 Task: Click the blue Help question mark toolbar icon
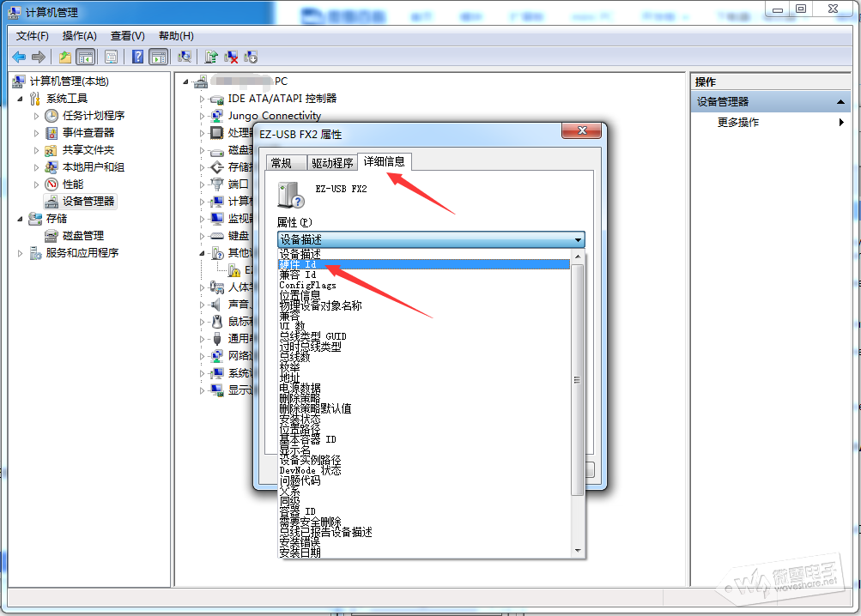pyautogui.click(x=138, y=57)
